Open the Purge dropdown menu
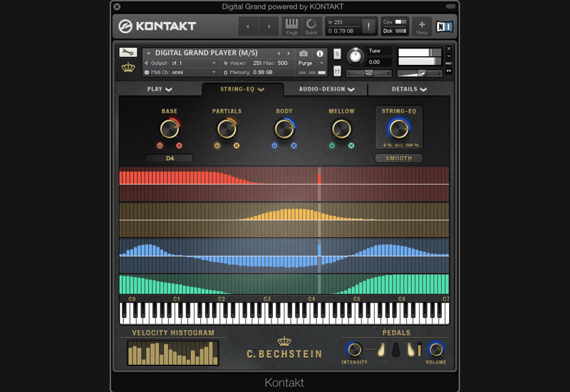 click(311, 63)
